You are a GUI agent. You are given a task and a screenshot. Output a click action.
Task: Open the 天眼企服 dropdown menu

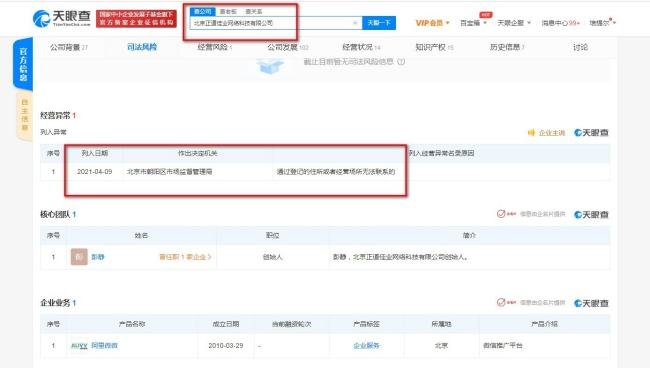[x=514, y=23]
